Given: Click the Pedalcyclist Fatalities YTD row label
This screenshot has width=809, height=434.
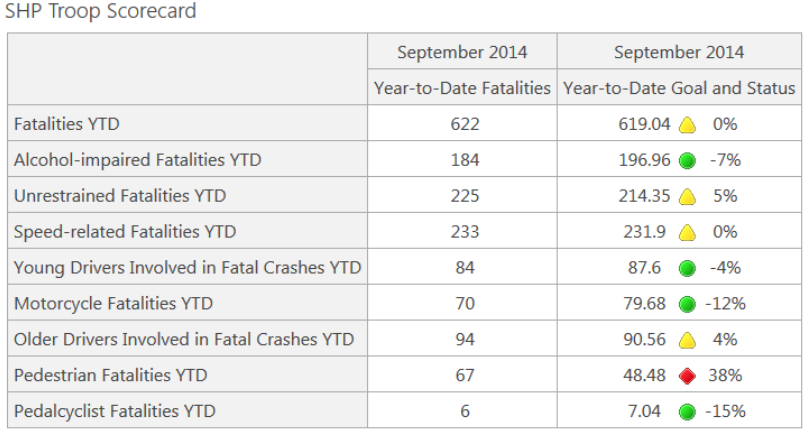Looking at the screenshot, I should [x=115, y=411].
